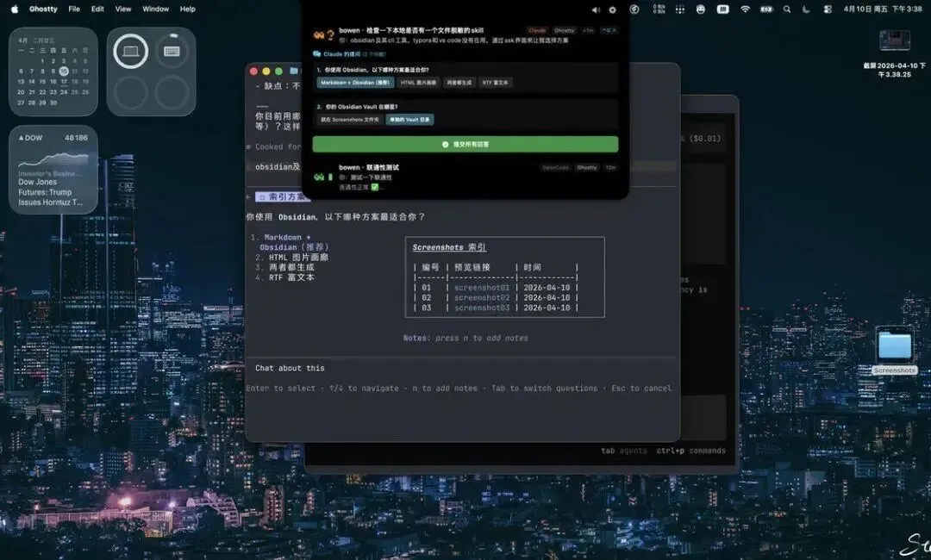Screen dimensions: 931x560
Task: Click the Ghostty tag on second session
Action: [587, 168]
